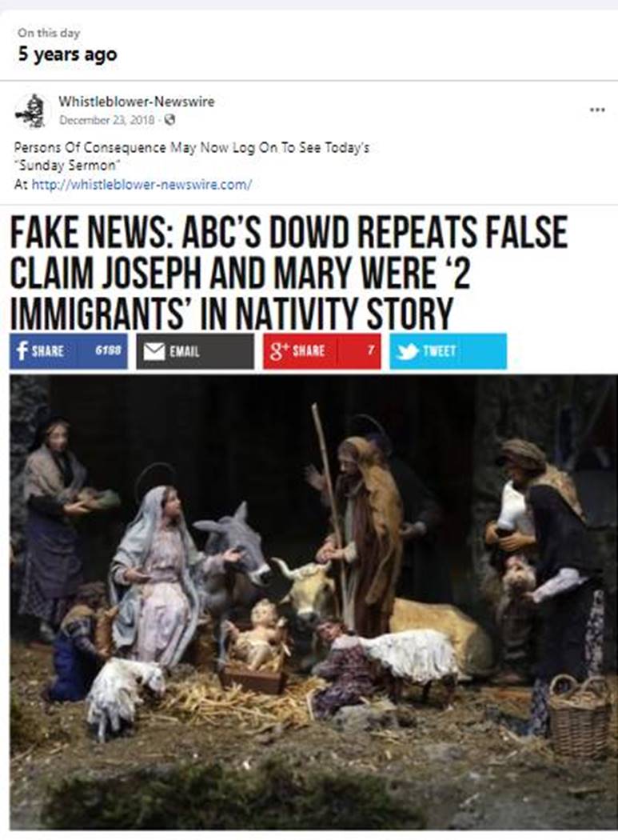The width and height of the screenshot is (618, 840).
Task: Click the Tweet button label
Action: pyautogui.click(x=439, y=351)
